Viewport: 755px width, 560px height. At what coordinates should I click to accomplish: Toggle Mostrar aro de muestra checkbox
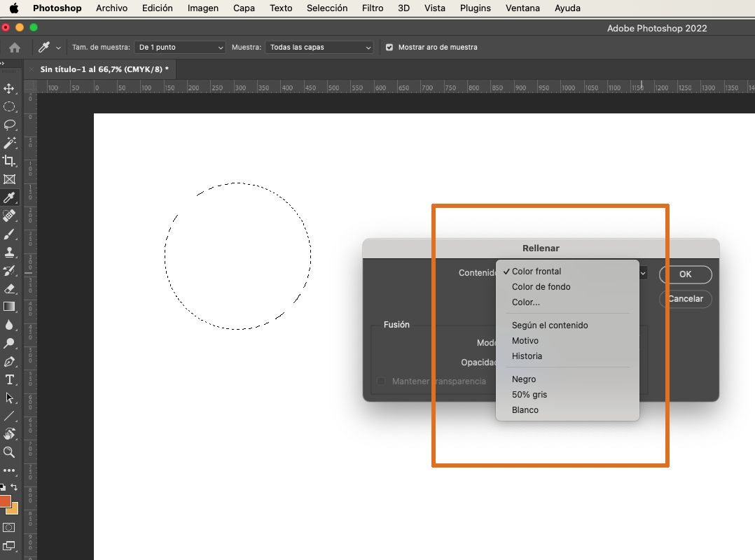pyautogui.click(x=389, y=47)
